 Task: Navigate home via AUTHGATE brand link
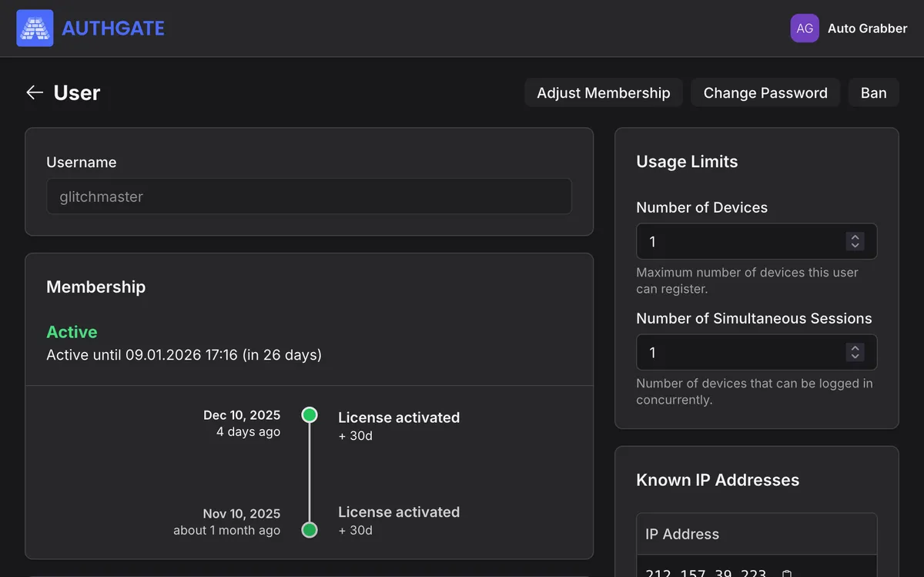(113, 28)
